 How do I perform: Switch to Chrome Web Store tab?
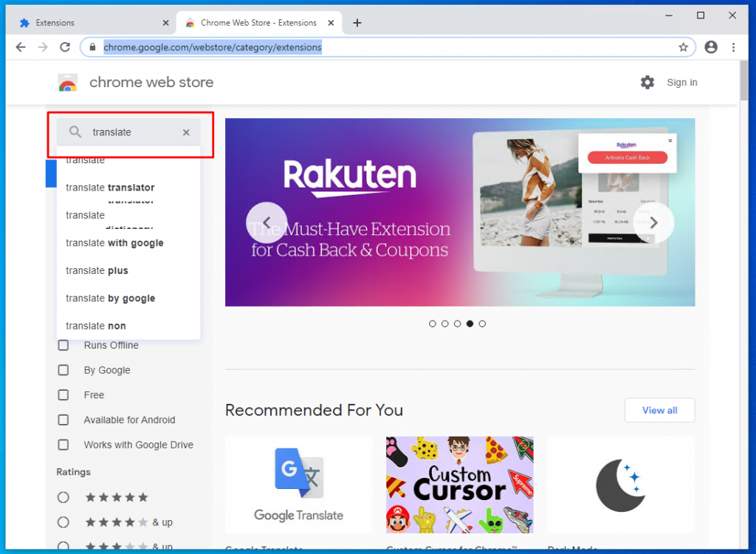coord(258,23)
